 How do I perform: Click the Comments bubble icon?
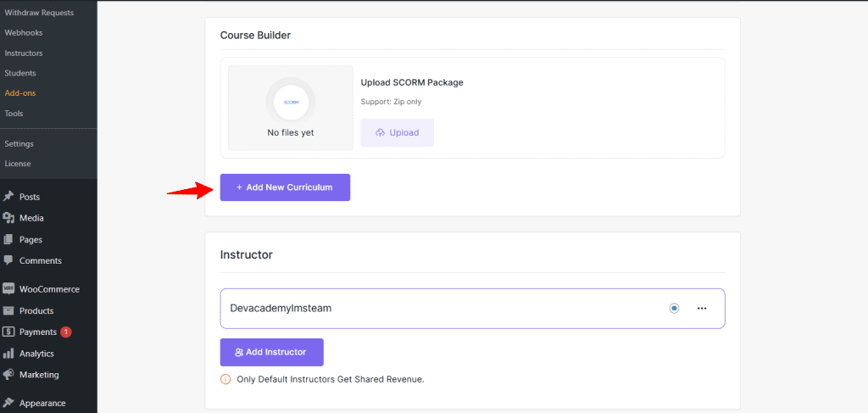pyautogui.click(x=8, y=261)
